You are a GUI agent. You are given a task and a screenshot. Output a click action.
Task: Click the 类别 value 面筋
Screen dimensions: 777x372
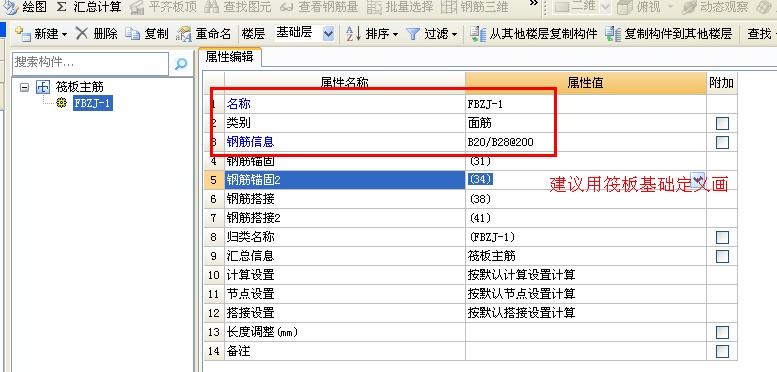coord(480,123)
